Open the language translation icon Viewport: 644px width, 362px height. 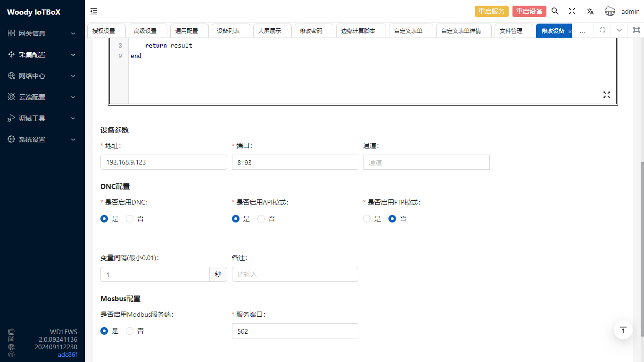tap(590, 11)
